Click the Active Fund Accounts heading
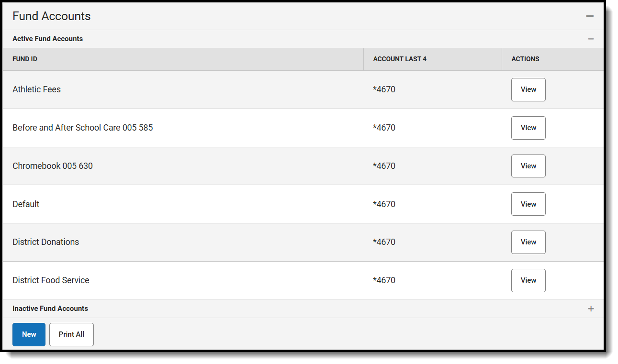Viewport: 618px width, 364px height. (47, 39)
